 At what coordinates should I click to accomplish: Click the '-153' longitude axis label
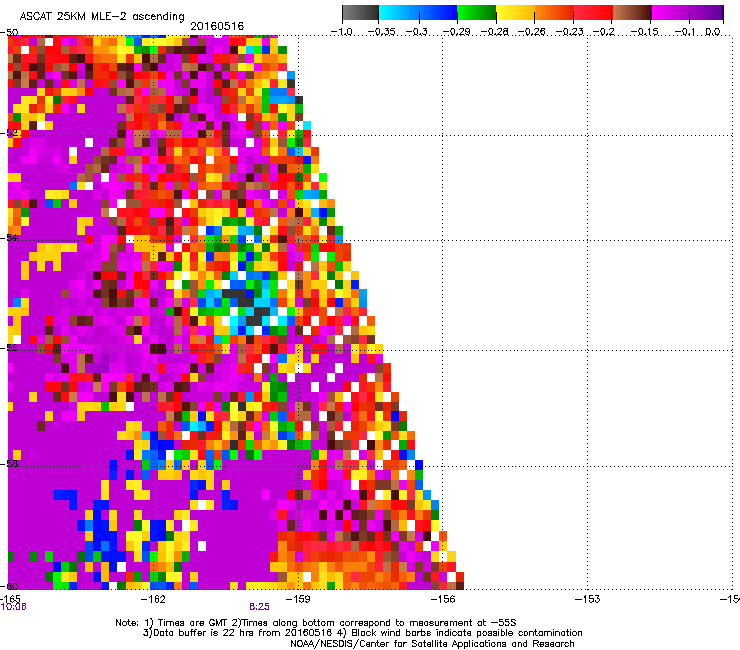[587, 599]
